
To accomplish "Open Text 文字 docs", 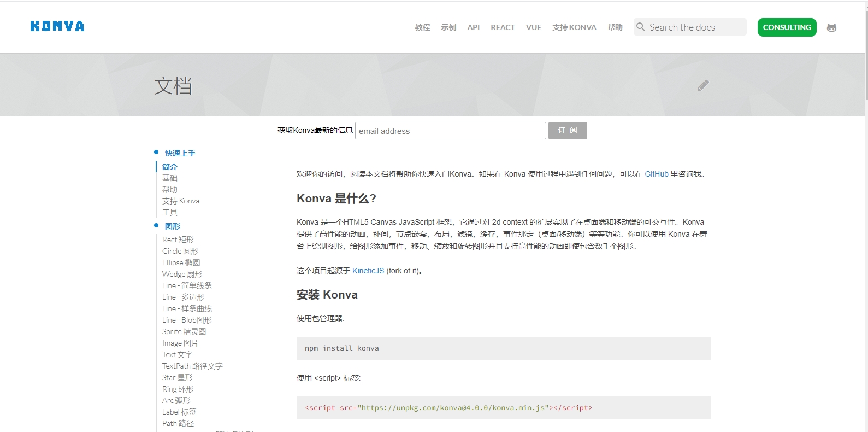I will point(178,354).
